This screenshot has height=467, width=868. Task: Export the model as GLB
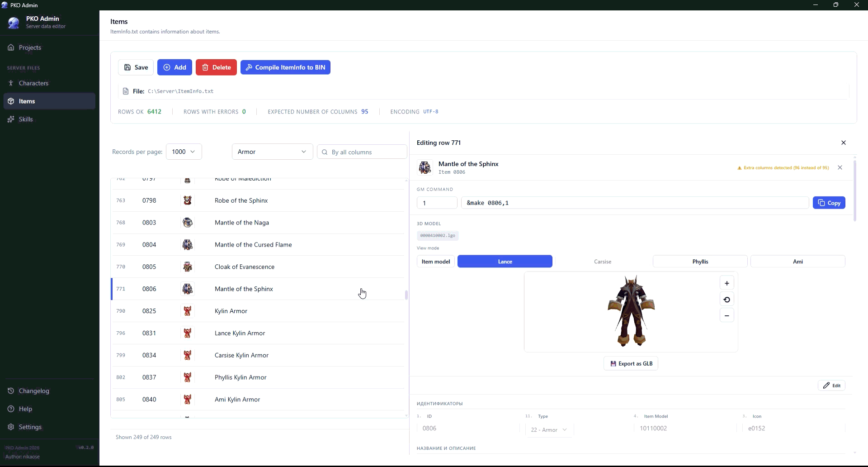pos(631,363)
